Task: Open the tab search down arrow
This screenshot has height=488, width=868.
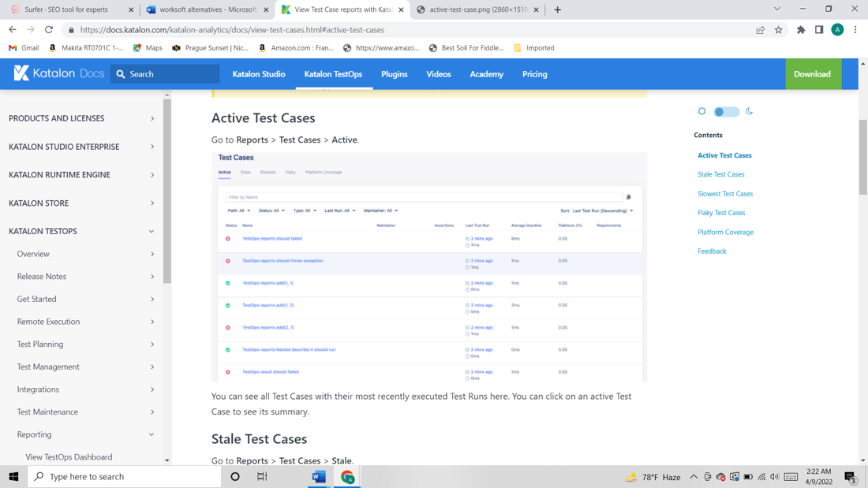Action: coord(776,9)
